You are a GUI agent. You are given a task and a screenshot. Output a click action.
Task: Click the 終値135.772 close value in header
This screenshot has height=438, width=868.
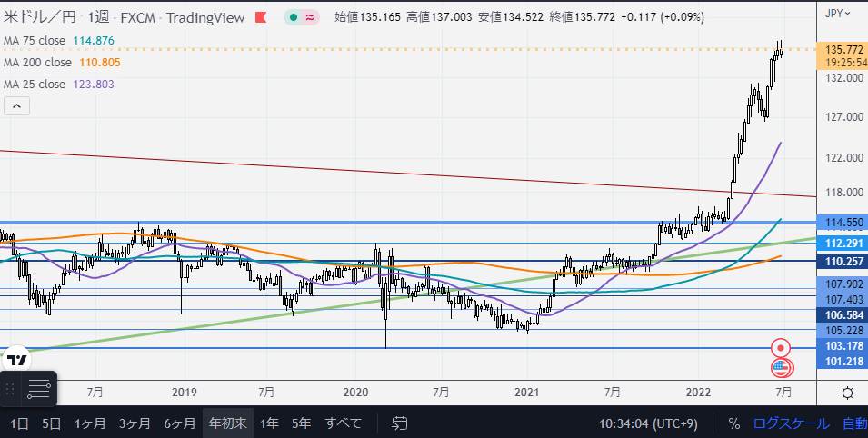pos(582,17)
